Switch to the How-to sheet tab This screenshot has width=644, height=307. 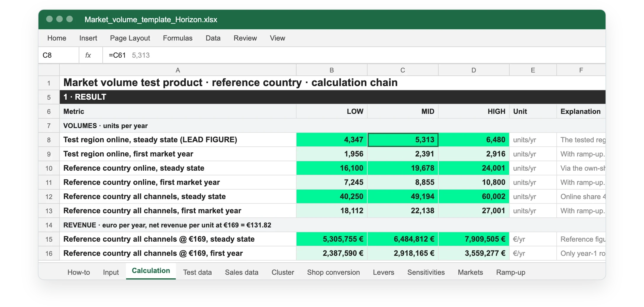(x=79, y=272)
